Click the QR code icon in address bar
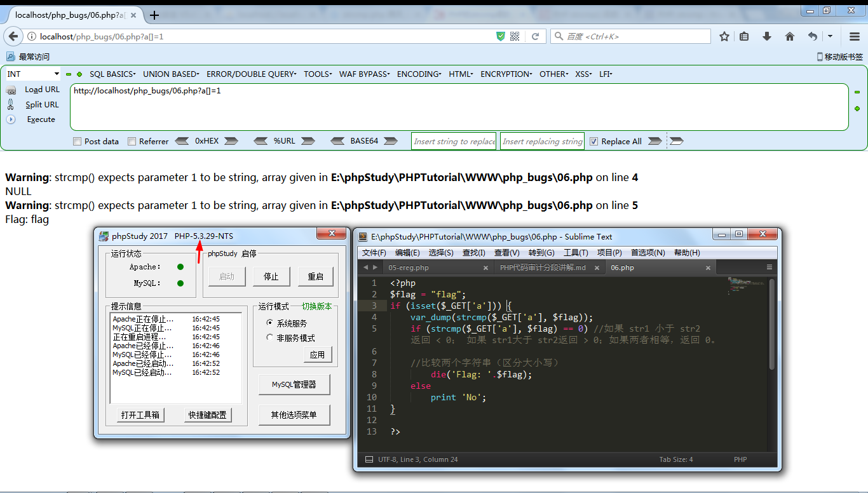868x493 pixels. point(515,37)
